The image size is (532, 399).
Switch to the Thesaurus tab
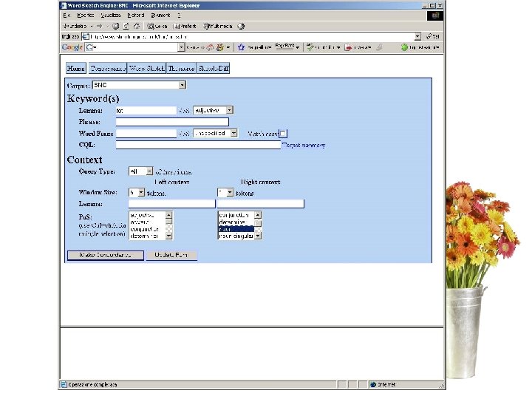182,68
